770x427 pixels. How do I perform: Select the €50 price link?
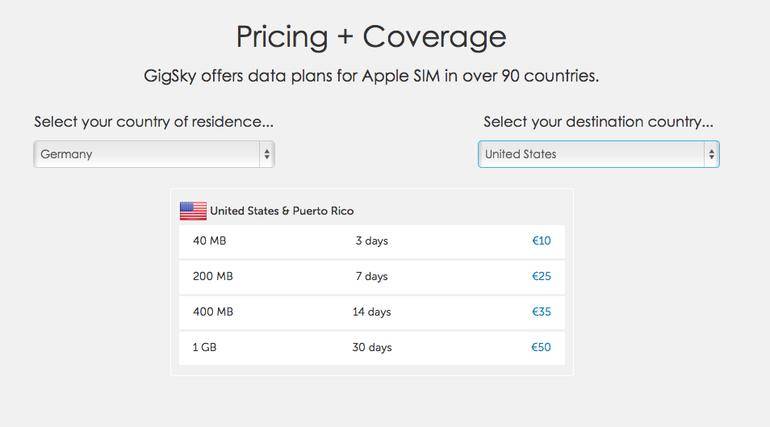coord(541,347)
